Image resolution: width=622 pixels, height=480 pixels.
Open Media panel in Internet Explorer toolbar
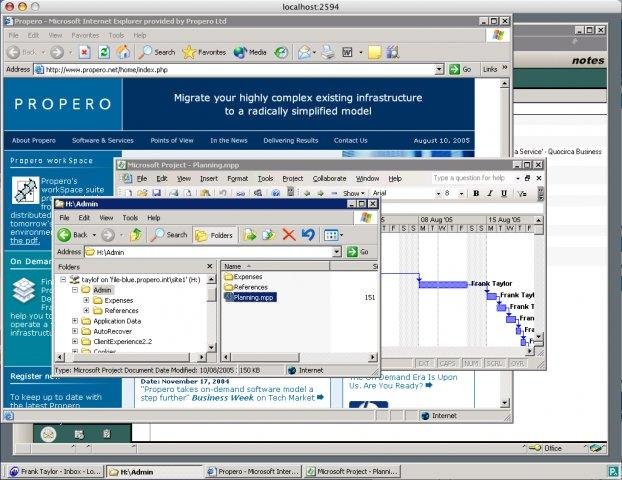click(250, 52)
